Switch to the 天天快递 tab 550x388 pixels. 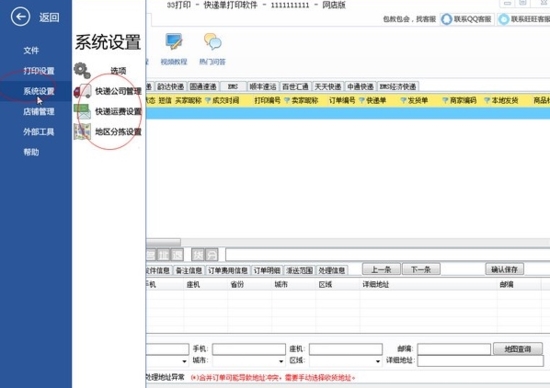coord(328,86)
